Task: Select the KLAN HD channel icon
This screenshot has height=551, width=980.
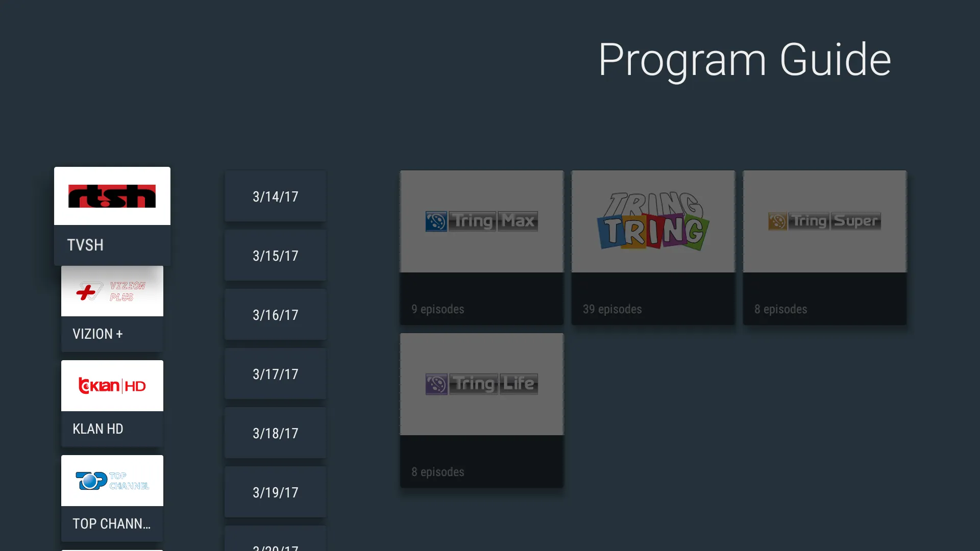Action: click(x=112, y=386)
